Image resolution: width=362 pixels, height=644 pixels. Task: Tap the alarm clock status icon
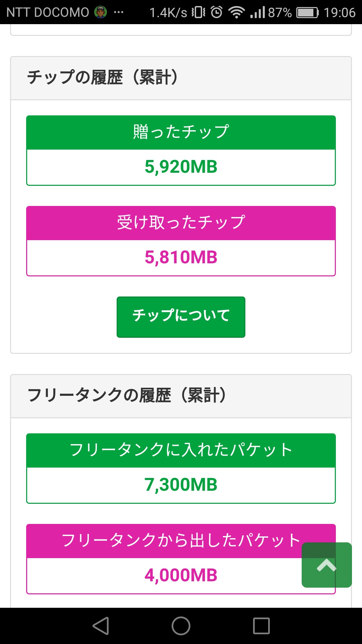pos(217,12)
